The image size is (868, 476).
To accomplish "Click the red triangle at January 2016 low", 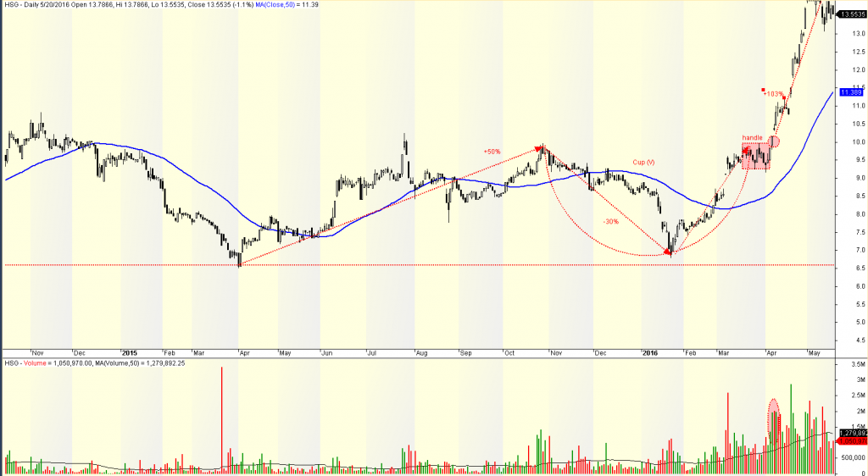I will [668, 252].
